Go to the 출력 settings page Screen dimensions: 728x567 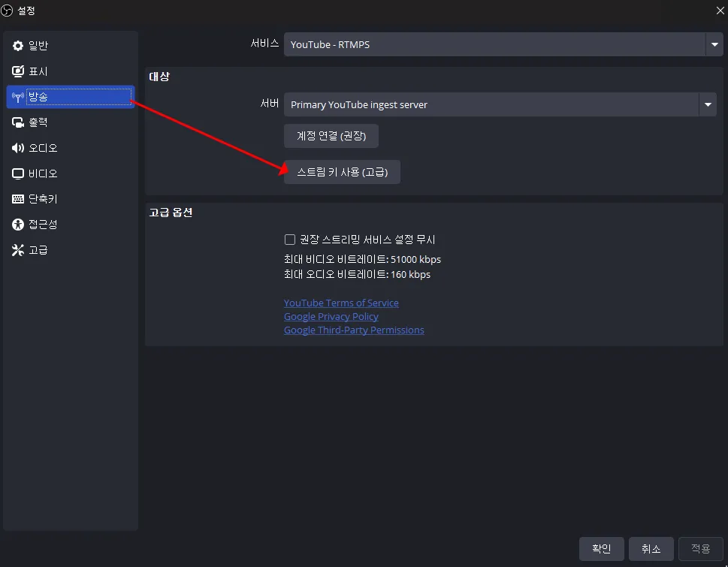[x=71, y=122]
